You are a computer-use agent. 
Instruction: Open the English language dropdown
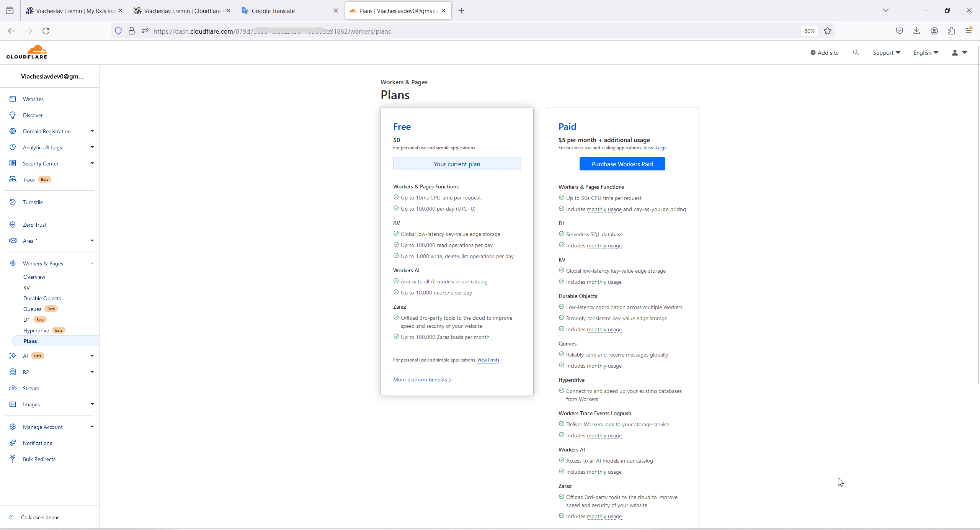coord(925,53)
